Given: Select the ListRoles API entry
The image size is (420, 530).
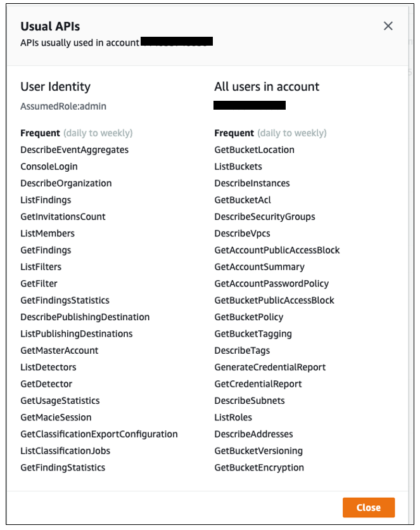Looking at the screenshot, I should (x=232, y=417).
